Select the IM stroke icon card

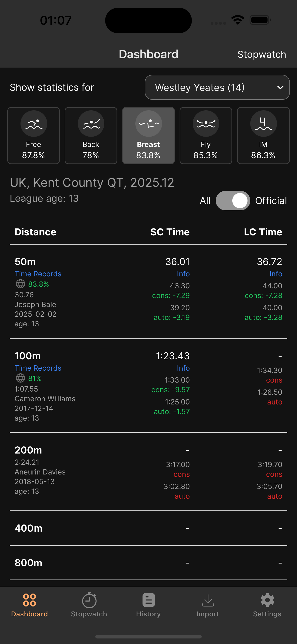263,135
